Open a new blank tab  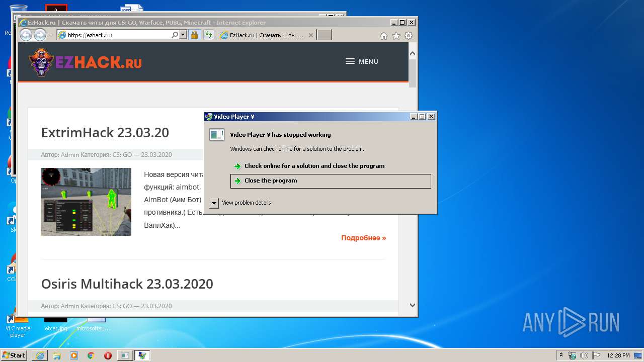pyautogui.click(x=324, y=35)
